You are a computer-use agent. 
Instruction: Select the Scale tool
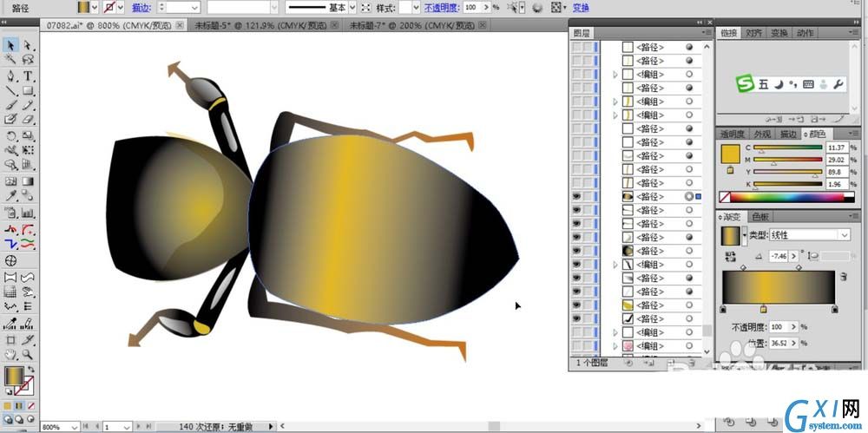28,135
